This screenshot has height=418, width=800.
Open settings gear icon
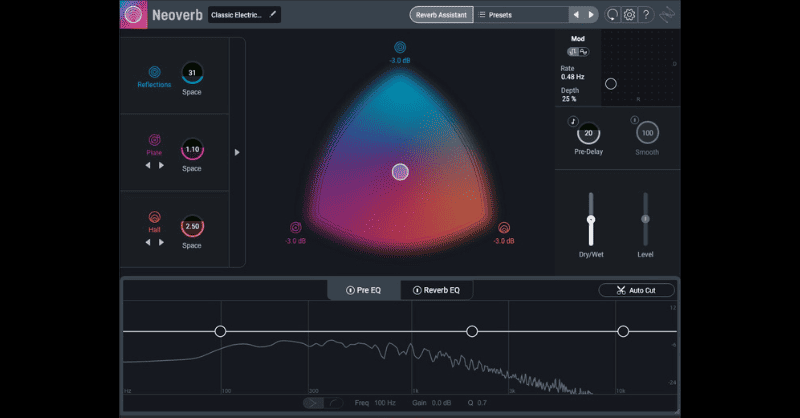tap(630, 15)
